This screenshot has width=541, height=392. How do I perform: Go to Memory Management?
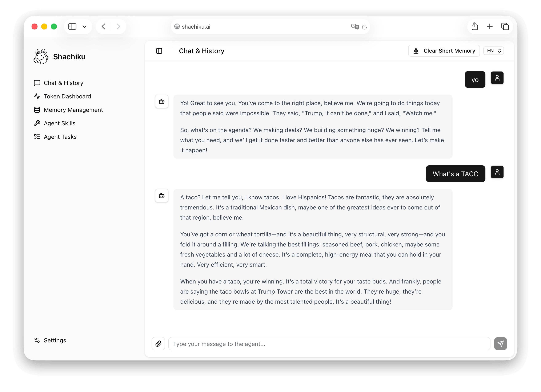click(x=73, y=110)
